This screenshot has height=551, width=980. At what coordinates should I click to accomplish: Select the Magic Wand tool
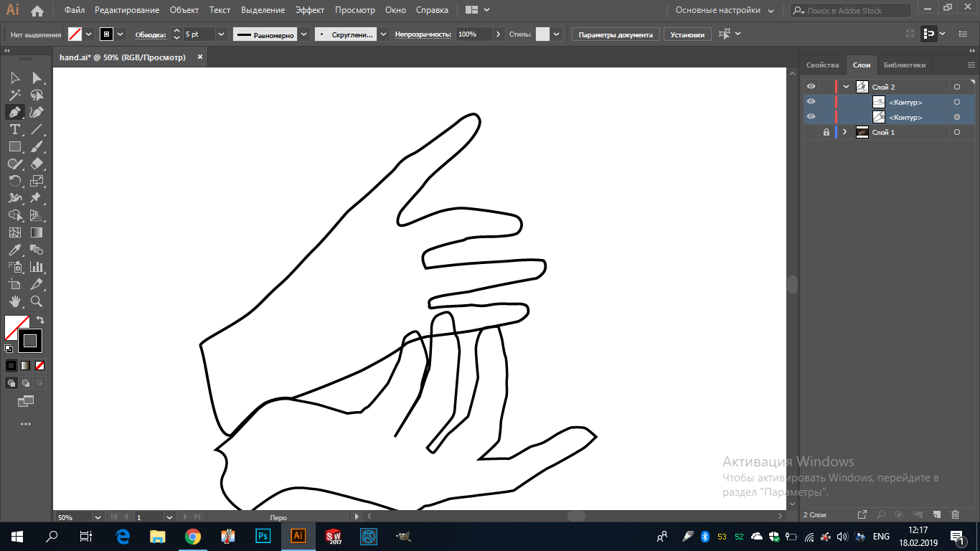point(14,95)
